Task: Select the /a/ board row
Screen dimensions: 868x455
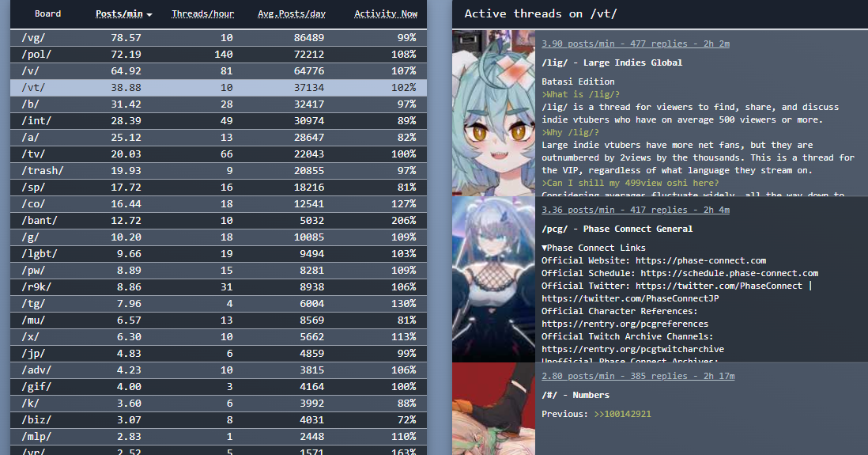Action: [x=219, y=138]
